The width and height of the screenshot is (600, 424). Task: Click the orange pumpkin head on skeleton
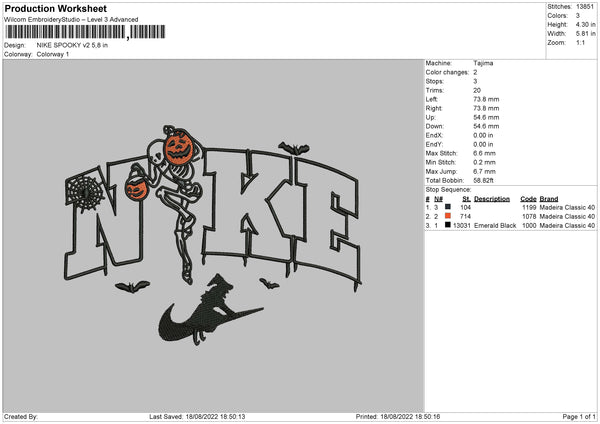pos(178,147)
